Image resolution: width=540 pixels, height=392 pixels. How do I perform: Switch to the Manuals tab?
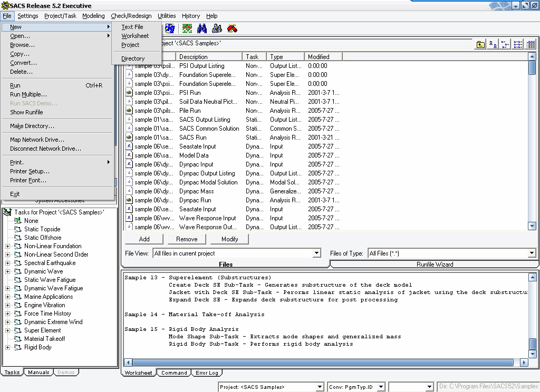(38, 372)
